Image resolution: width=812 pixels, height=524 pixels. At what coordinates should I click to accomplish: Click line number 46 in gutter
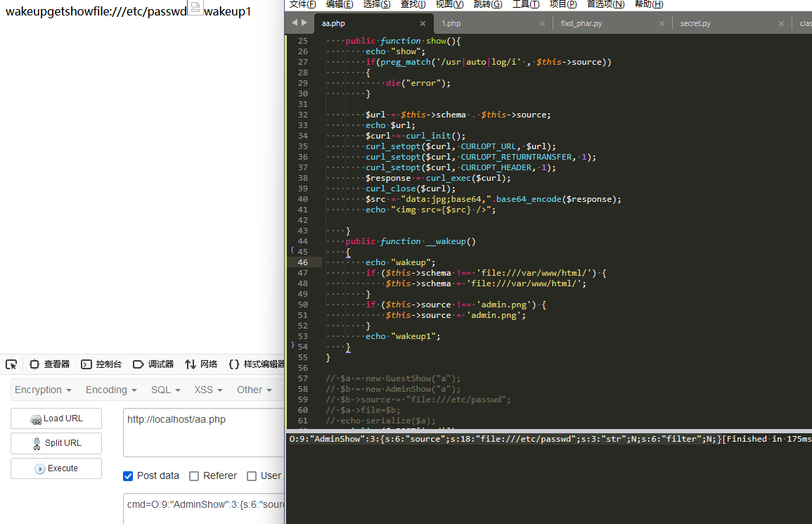302,262
